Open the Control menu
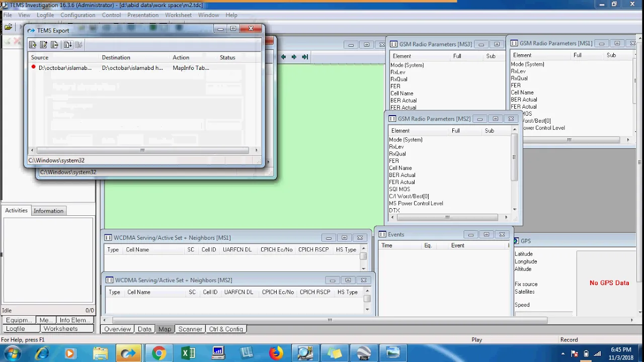The width and height of the screenshot is (644, 362). [111, 15]
